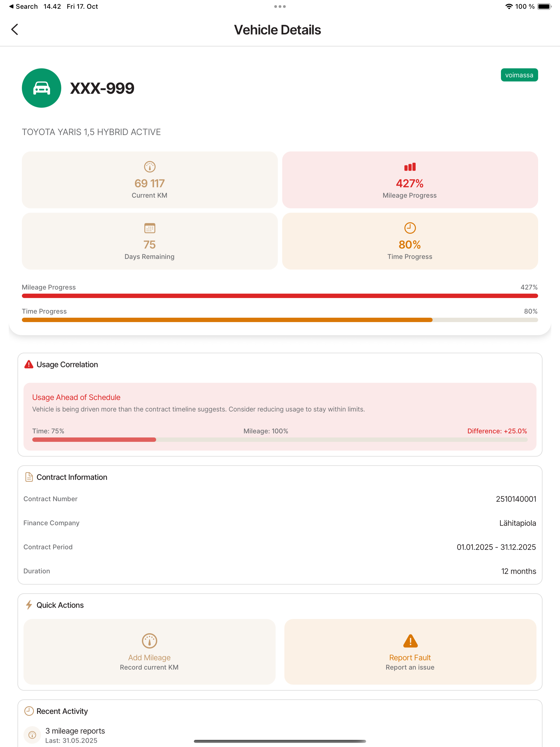
Task: Tap the red bar chart icon
Action: tap(410, 167)
